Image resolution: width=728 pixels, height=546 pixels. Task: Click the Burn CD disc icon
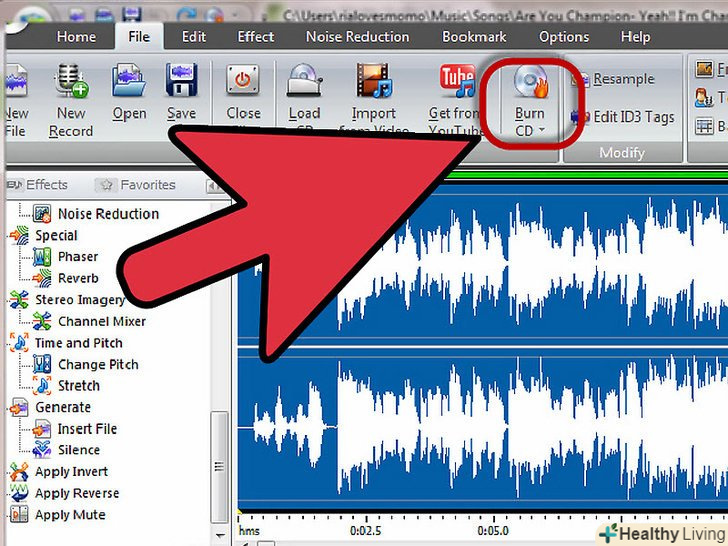tap(531, 81)
